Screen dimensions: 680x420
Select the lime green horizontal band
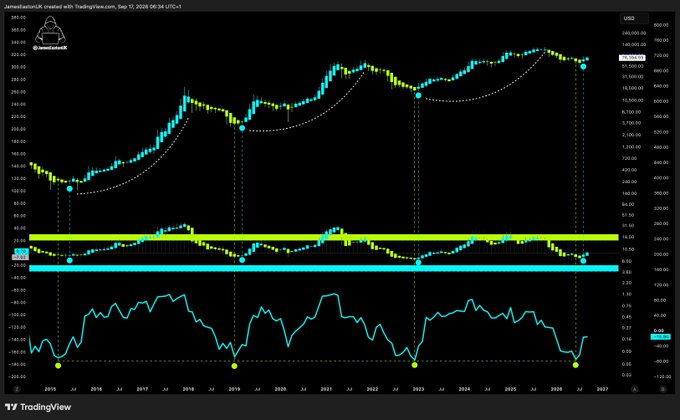[324, 237]
